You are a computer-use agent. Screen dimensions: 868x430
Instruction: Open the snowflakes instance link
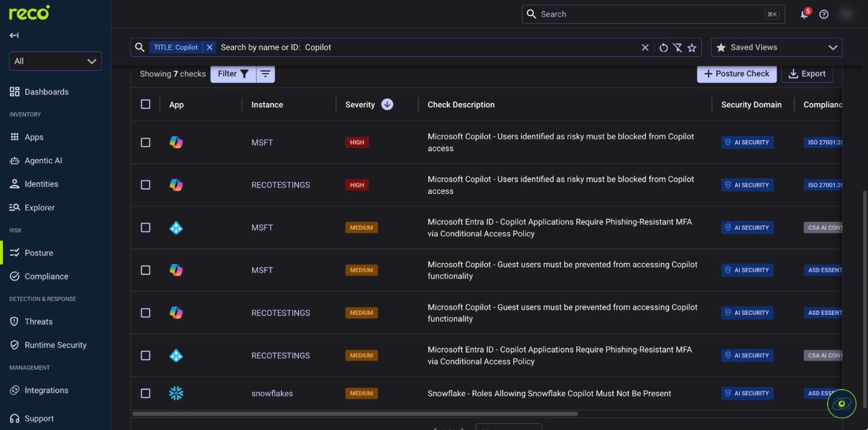tap(272, 393)
